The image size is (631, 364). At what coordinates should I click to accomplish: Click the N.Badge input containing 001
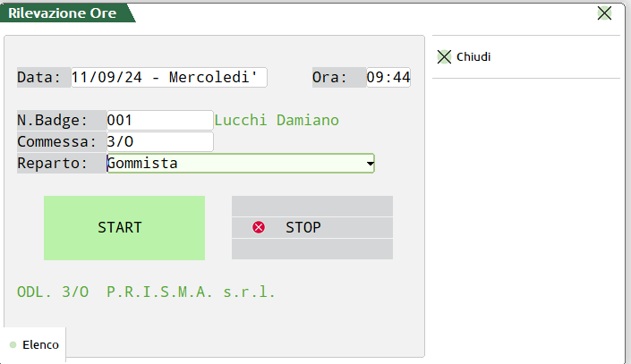coord(159,120)
